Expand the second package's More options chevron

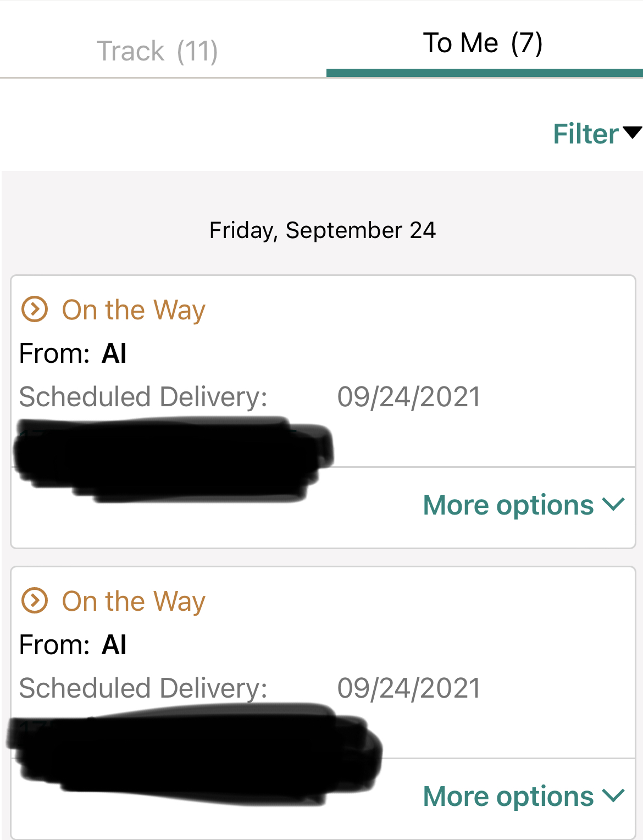613,795
